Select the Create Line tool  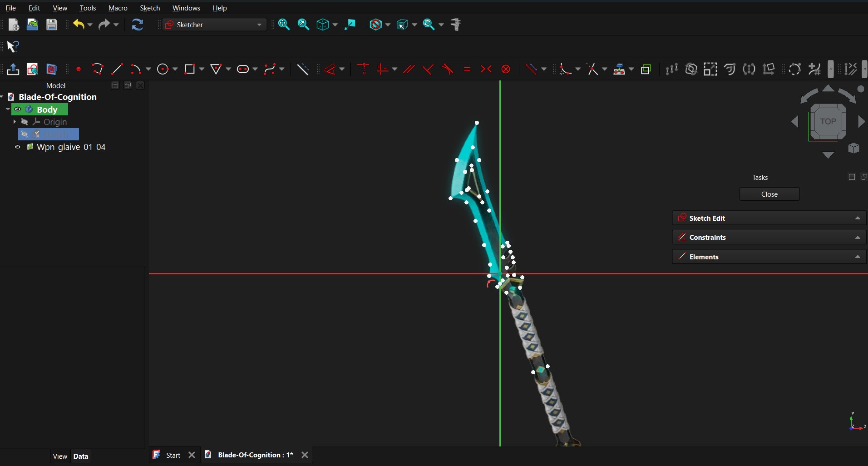point(117,69)
